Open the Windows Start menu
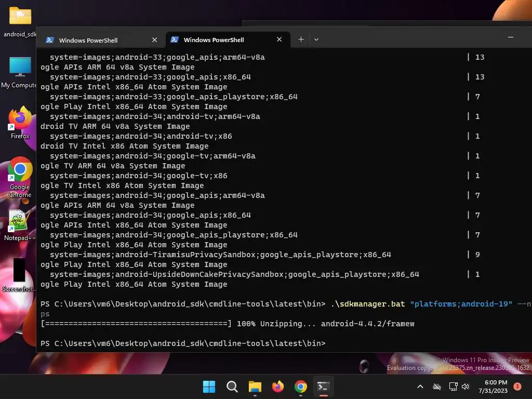532x399 pixels. tap(209, 387)
